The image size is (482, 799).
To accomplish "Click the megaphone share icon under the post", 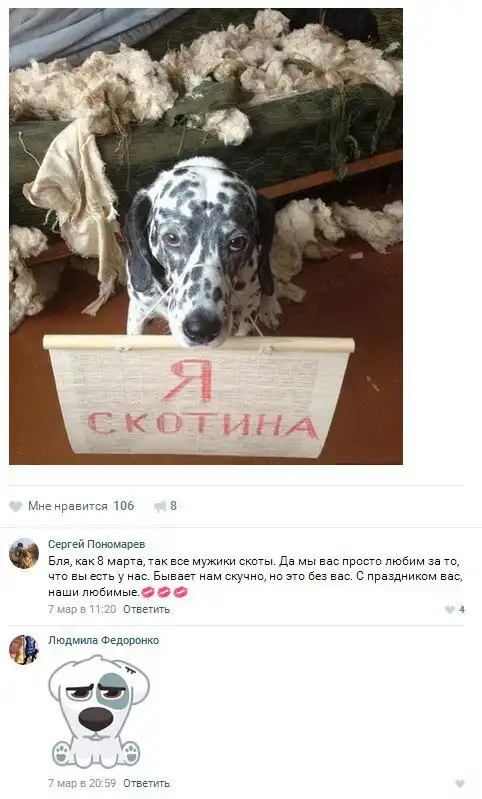I will [x=160, y=506].
